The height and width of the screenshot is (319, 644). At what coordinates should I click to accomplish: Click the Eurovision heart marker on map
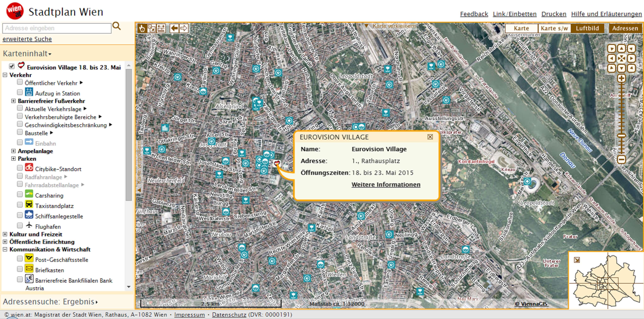(x=277, y=164)
